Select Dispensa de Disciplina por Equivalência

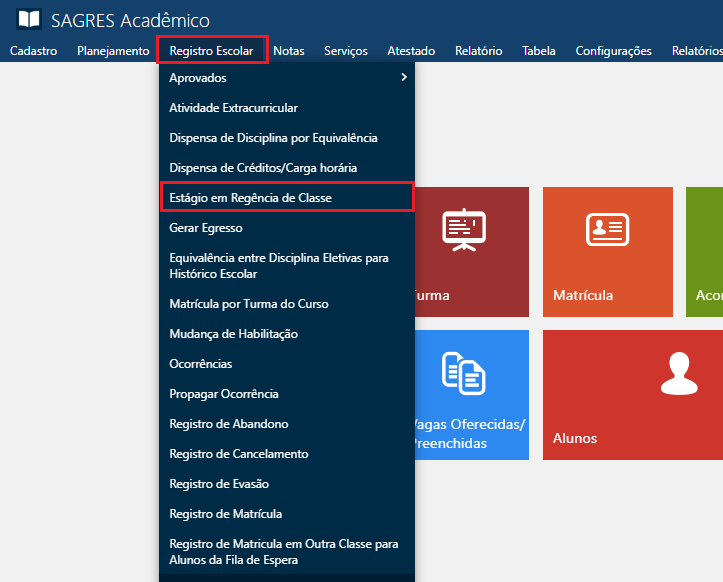[x=273, y=138]
